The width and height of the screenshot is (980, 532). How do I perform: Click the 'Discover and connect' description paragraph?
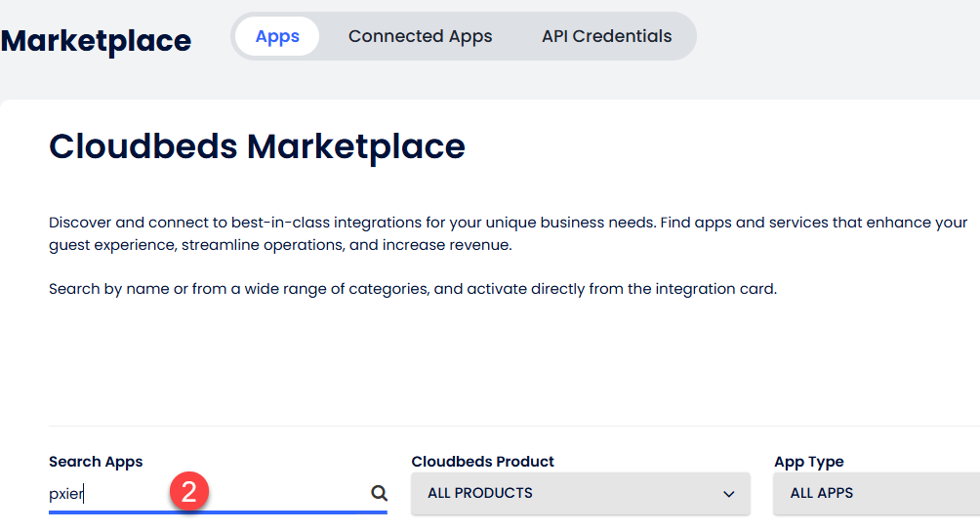click(508, 223)
